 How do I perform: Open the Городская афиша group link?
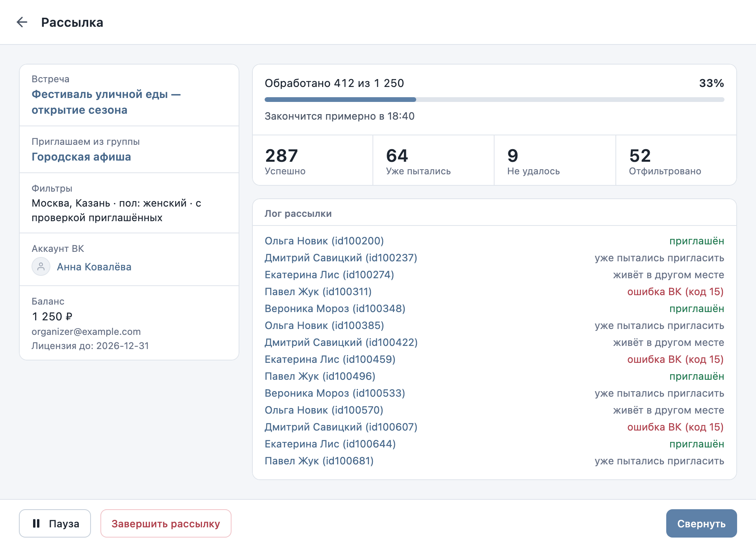coord(81,157)
